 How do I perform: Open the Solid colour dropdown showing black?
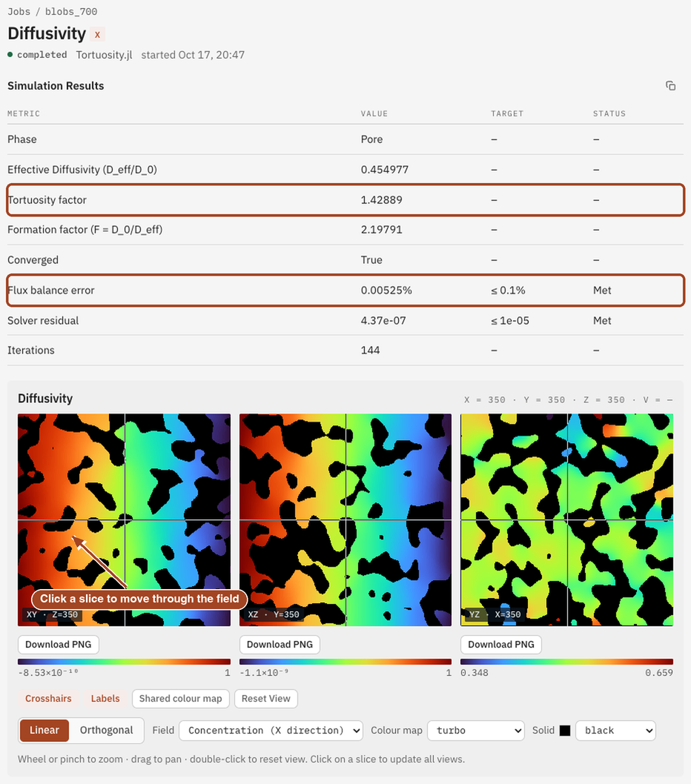click(x=615, y=731)
